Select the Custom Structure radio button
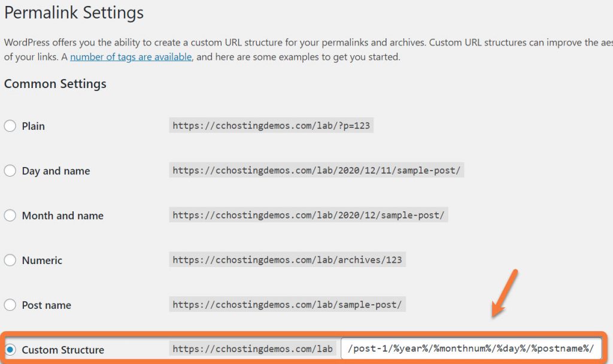Screen dimensions: 613x364 click(10, 350)
